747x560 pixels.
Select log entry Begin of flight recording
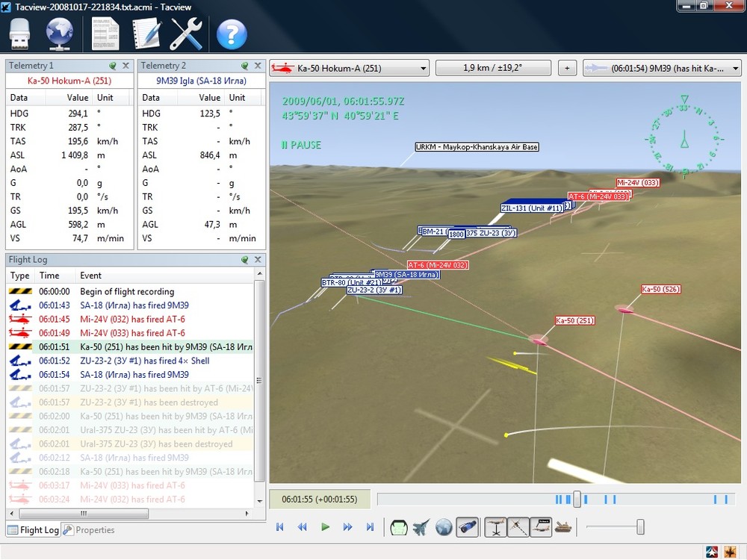tap(131, 291)
